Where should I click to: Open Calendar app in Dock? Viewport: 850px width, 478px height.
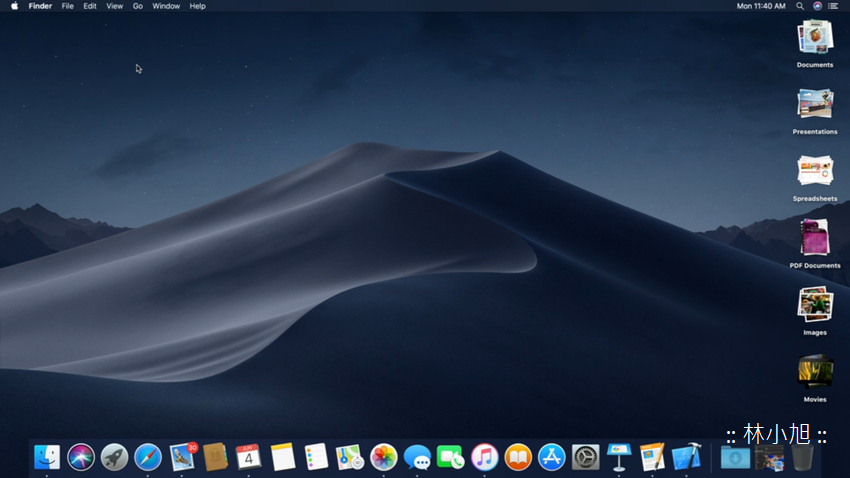(x=249, y=457)
